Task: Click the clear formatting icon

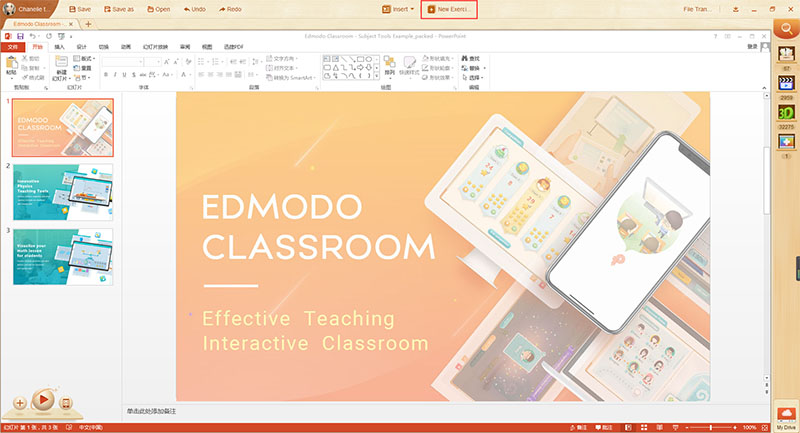Action: tap(188, 62)
